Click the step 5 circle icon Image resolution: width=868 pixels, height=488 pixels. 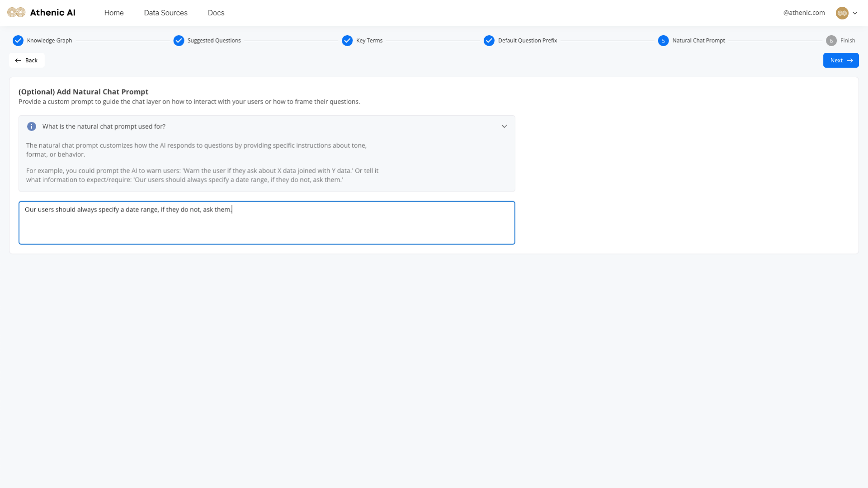tap(663, 41)
